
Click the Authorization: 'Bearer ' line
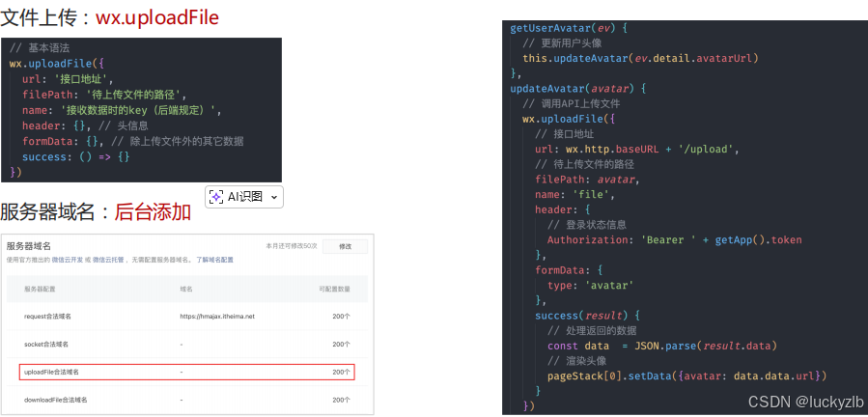[675, 239]
